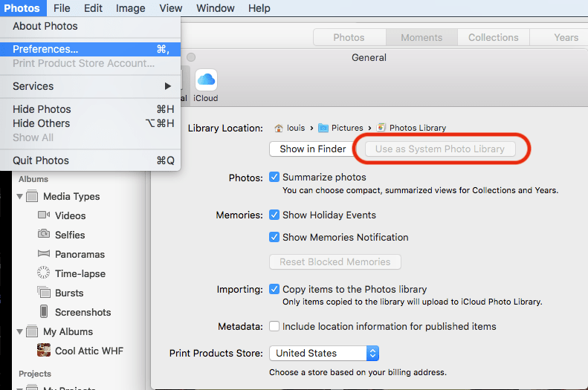588x390 pixels.
Task: Open the Screenshots album icon
Action: 44,312
